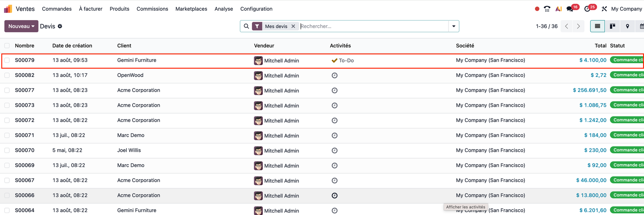
Task: Open the VoIP phone dialer icon
Action: coord(547,9)
